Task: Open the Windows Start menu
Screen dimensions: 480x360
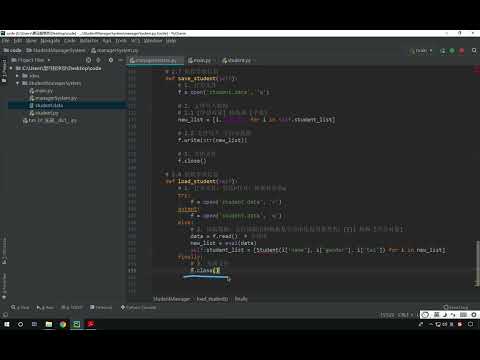Action: 7,324
